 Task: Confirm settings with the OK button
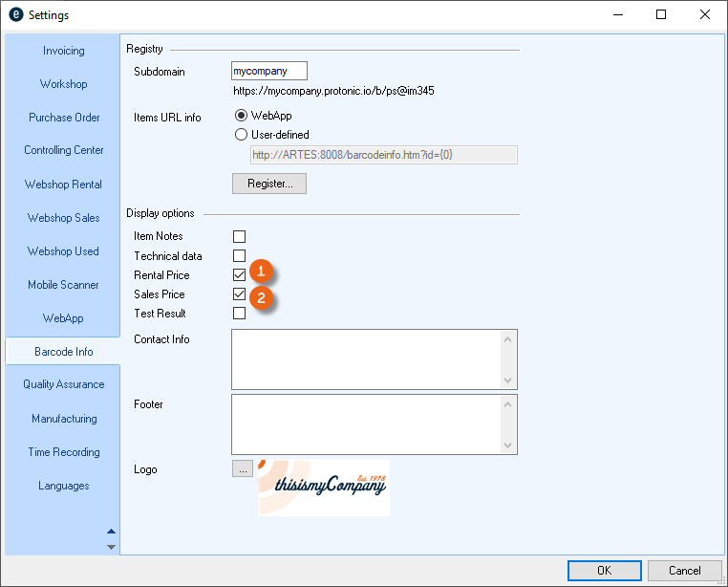pos(604,571)
